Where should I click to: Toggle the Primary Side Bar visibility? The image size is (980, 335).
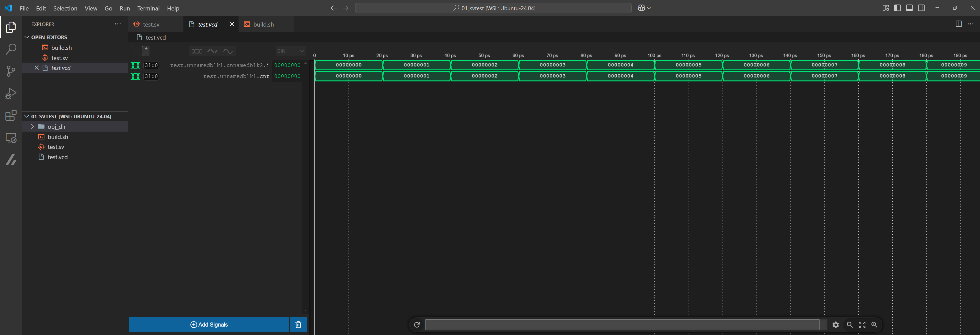(897, 8)
